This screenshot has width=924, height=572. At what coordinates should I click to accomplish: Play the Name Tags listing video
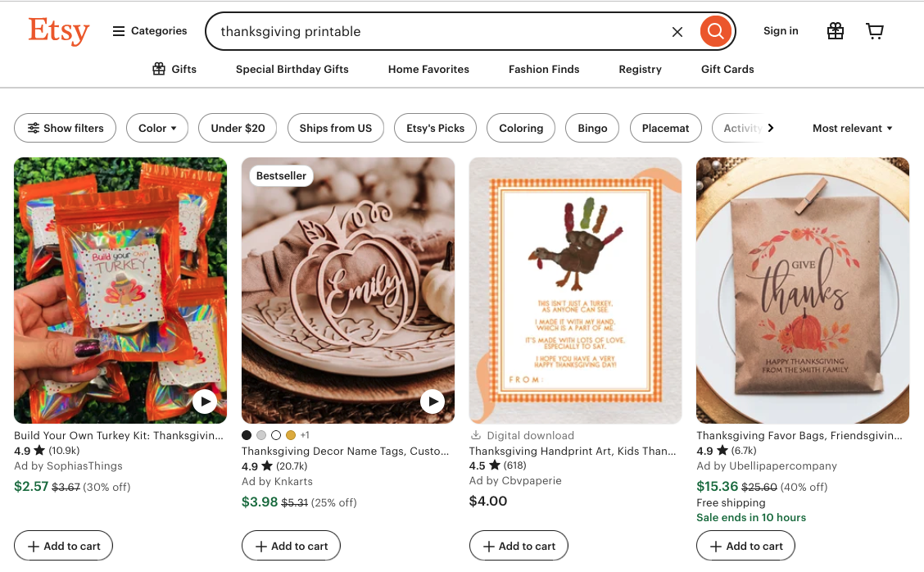[x=432, y=401]
